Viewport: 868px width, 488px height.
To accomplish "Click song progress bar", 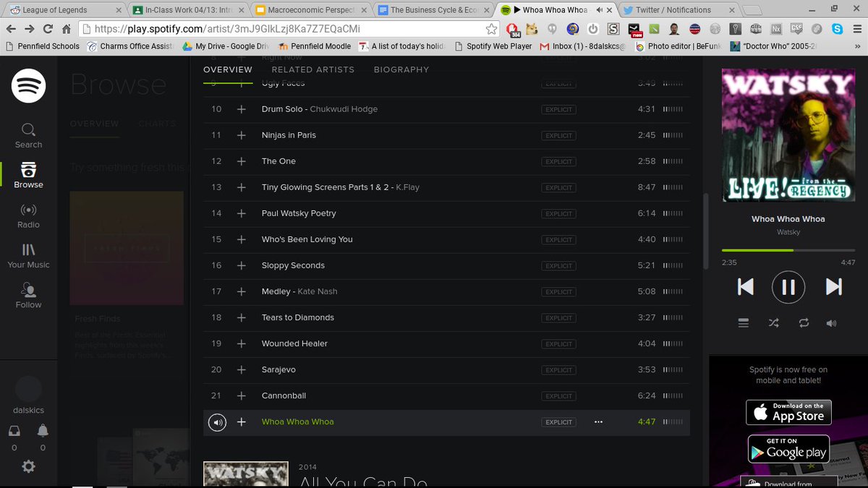I will (788, 250).
